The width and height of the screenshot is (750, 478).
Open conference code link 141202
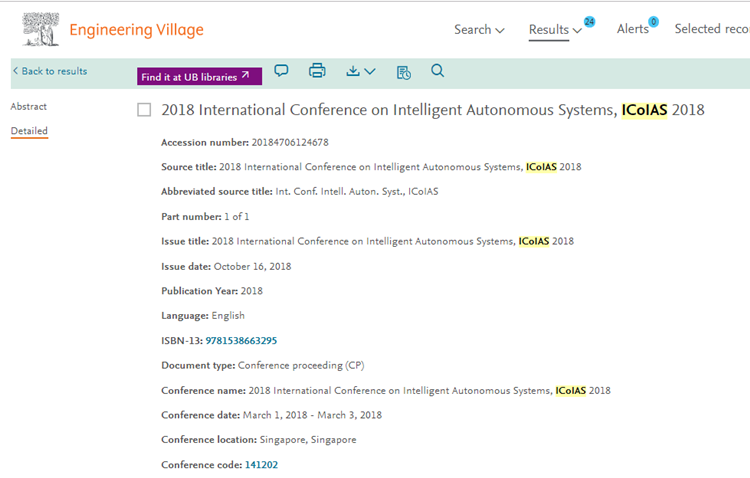point(261,465)
